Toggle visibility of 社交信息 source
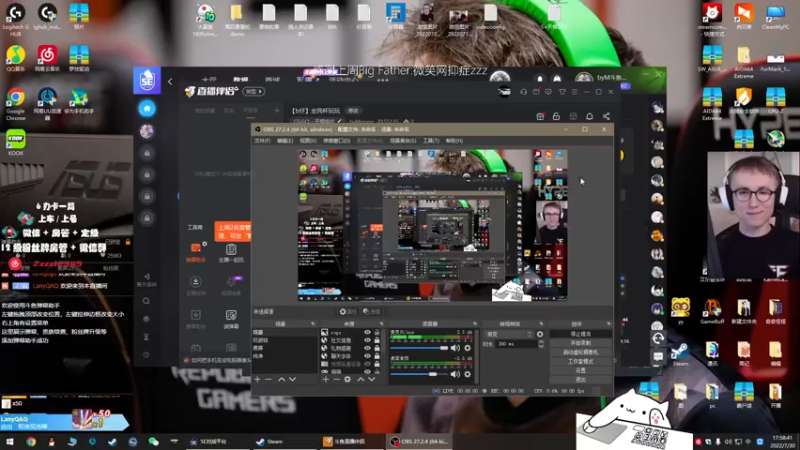The width and height of the screenshot is (800, 450). coord(367,340)
